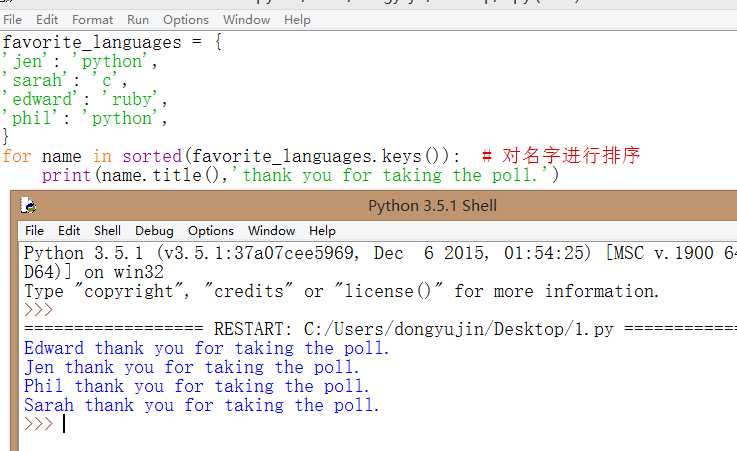The height and width of the screenshot is (451, 737).
Task: Click the red Chinese comment text
Action: click(x=561, y=156)
